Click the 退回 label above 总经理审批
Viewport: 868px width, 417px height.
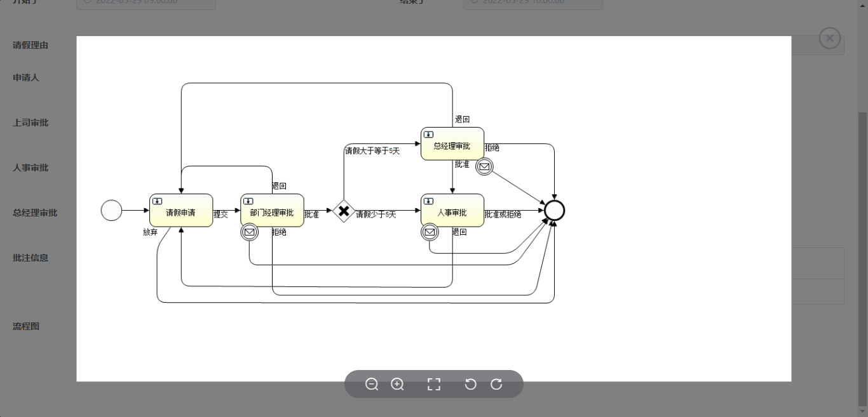(x=463, y=119)
